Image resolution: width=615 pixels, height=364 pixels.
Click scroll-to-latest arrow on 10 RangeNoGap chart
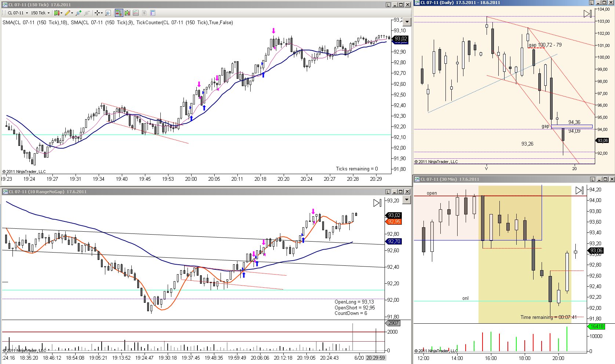click(x=377, y=203)
